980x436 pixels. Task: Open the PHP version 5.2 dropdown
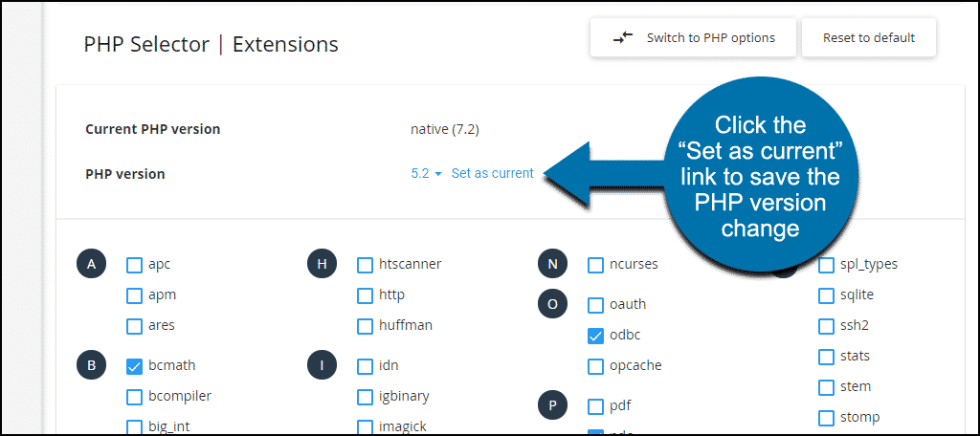[426, 174]
